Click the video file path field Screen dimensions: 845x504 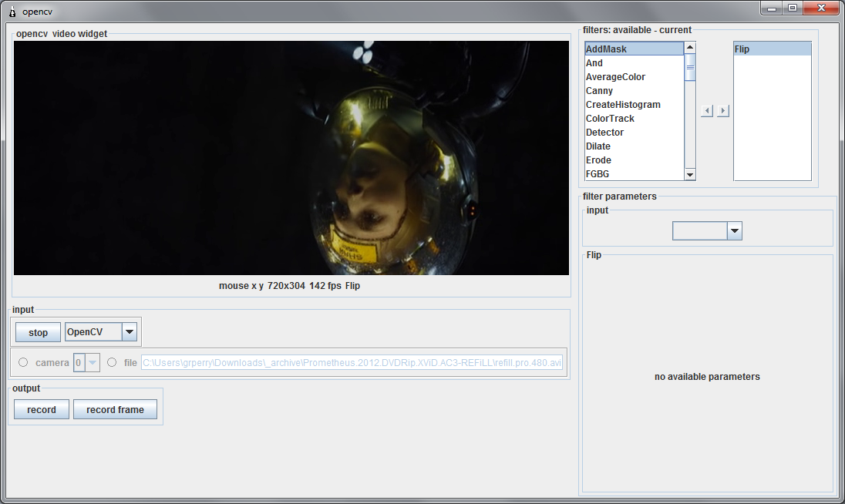352,362
